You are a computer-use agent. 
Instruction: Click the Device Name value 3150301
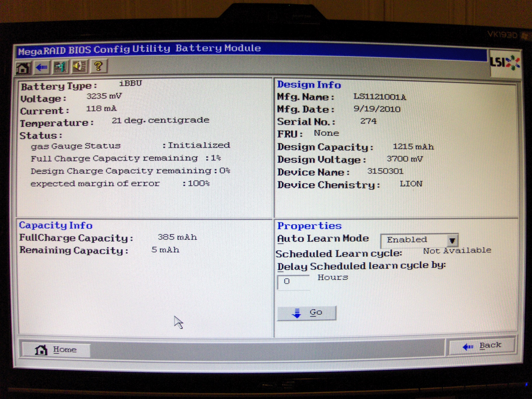[385, 171]
